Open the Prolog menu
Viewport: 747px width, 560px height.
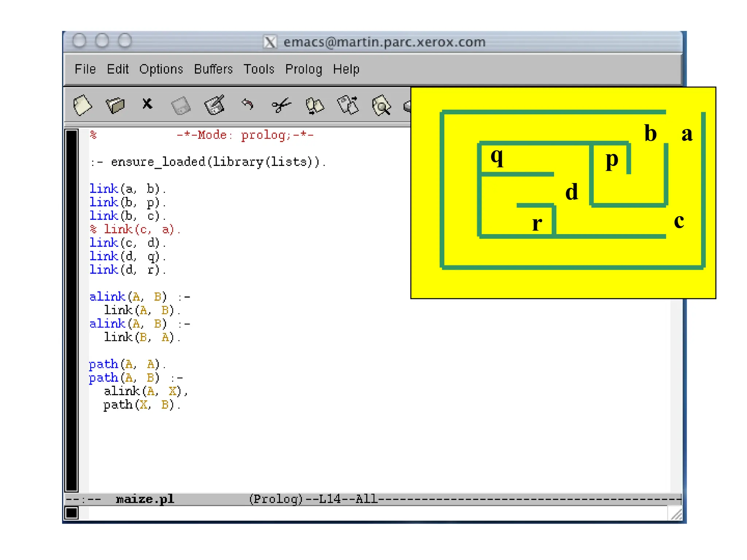coord(304,69)
